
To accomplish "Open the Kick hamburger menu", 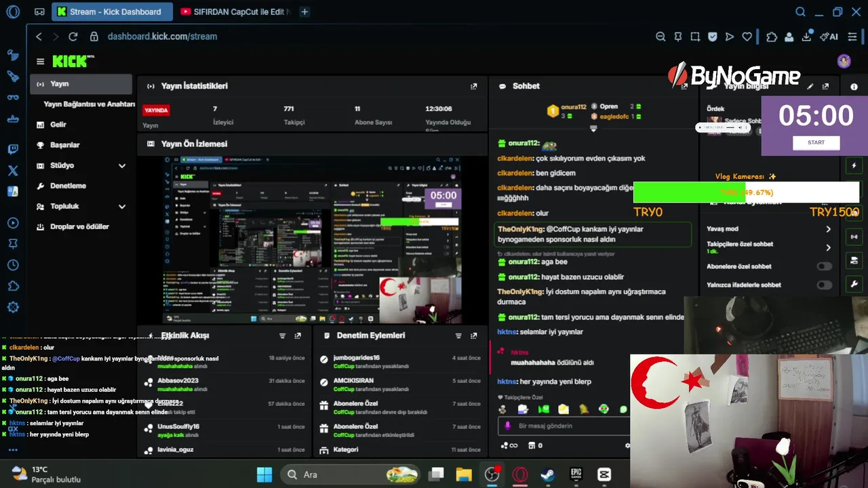I will (x=40, y=62).
